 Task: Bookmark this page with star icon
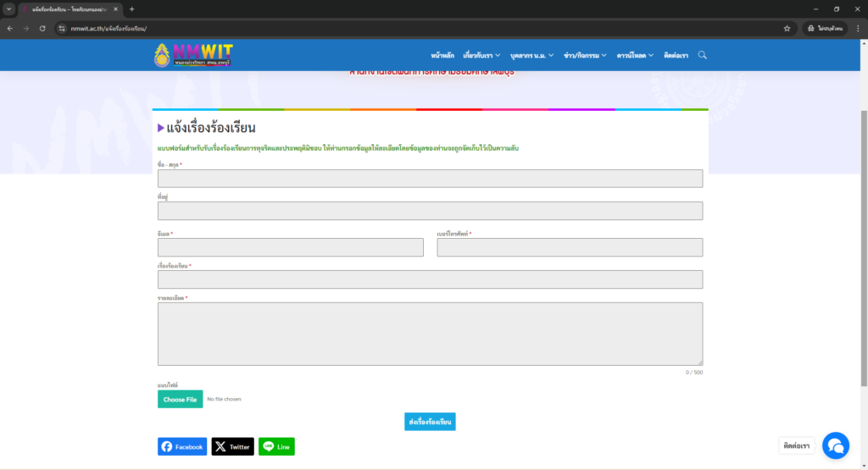[x=787, y=28]
